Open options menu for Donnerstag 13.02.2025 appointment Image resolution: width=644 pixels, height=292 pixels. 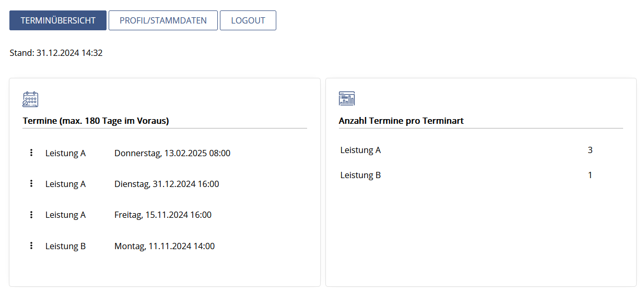click(x=31, y=153)
